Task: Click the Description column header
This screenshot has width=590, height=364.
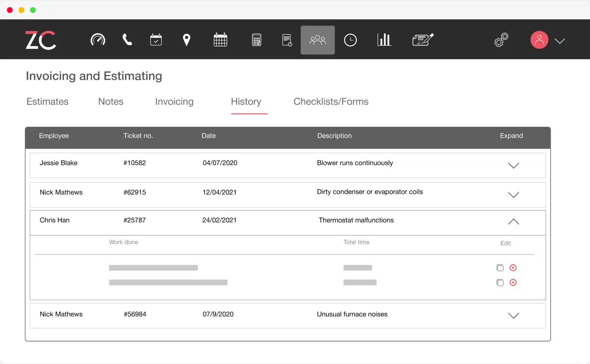Action: click(335, 136)
